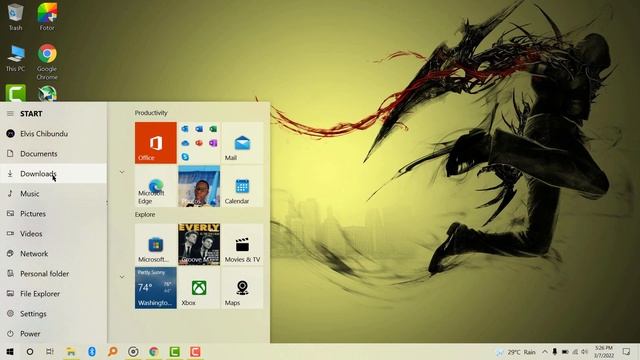This screenshot has height=360, width=640.
Task: Open Network from Start menu
Action: click(53, 253)
